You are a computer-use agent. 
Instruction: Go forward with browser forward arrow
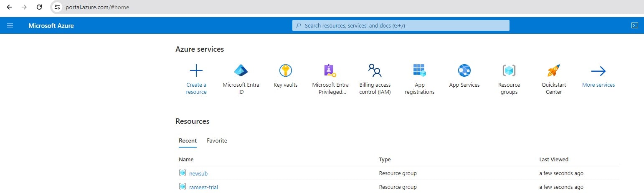(x=24, y=7)
